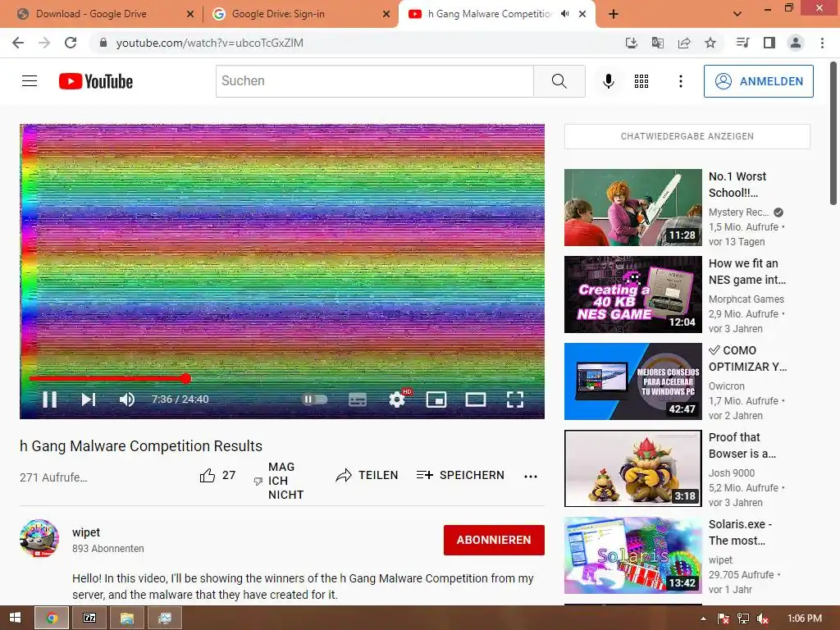Open Proof that Bowser video title
This screenshot has height=630, width=840.
coord(742,445)
